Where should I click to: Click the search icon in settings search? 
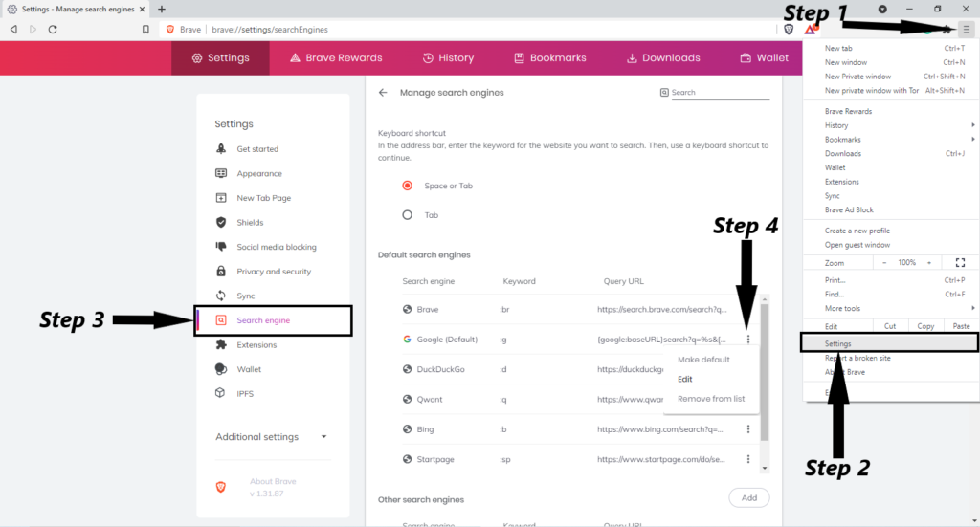point(664,93)
